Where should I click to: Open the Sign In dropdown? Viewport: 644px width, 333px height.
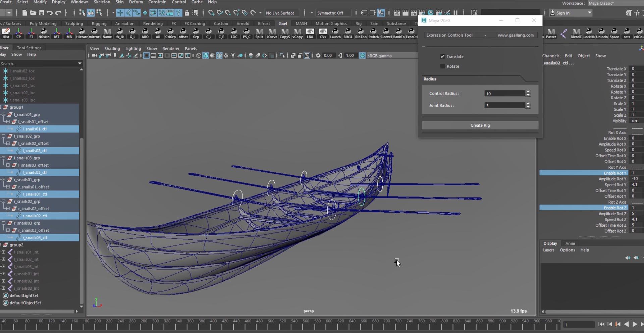coord(589,13)
